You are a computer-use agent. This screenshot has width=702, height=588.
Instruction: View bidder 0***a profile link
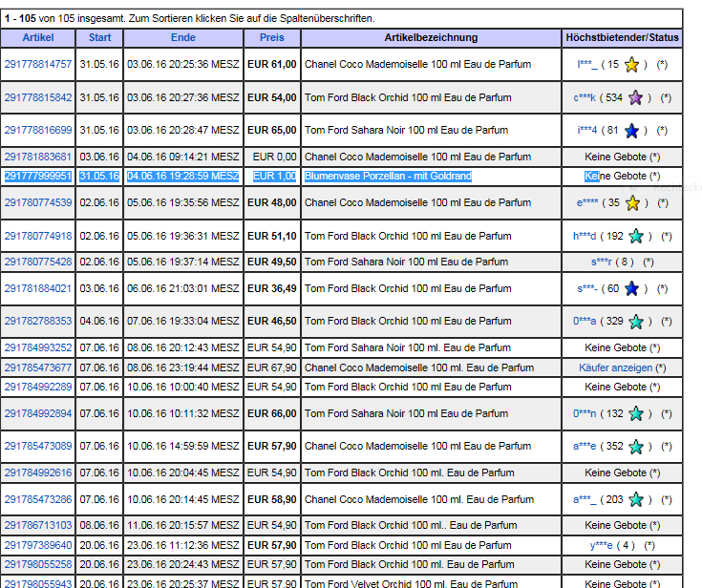point(585,322)
